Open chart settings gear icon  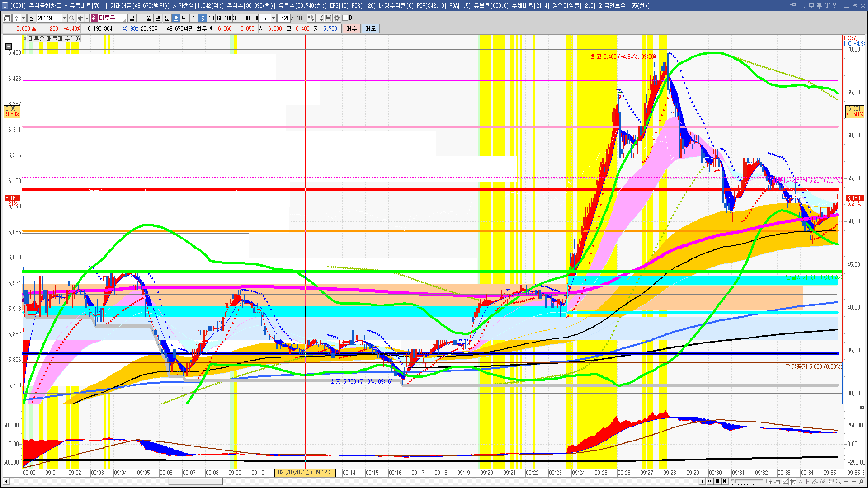tap(337, 18)
